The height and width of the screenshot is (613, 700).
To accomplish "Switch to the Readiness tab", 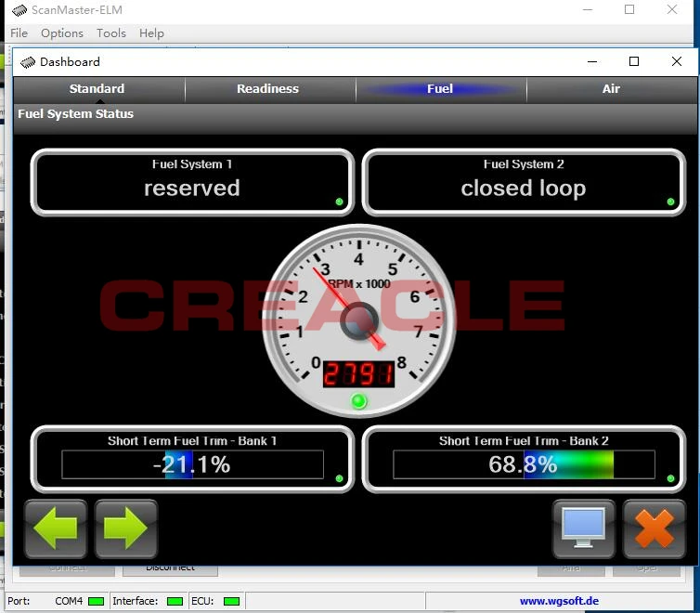I will point(268,89).
